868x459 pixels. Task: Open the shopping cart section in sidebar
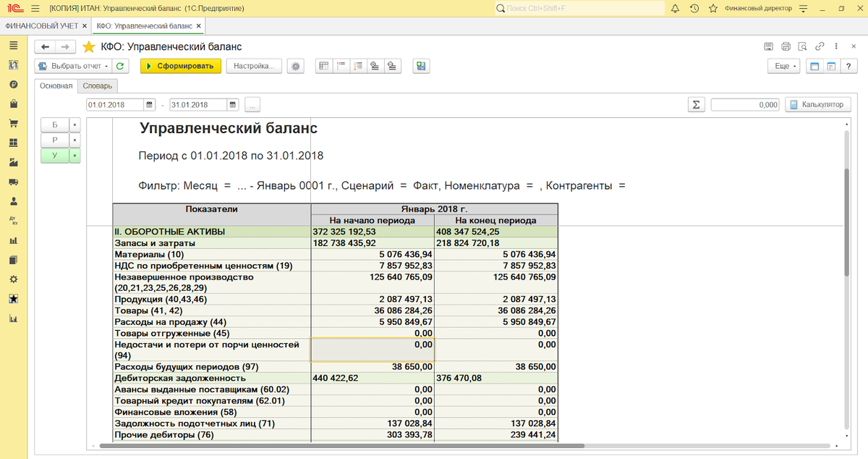click(x=13, y=123)
